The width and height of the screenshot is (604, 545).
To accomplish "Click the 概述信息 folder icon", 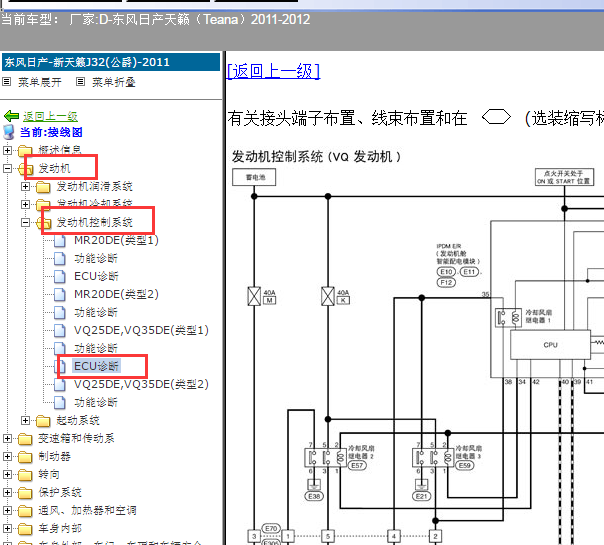I will click(25, 150).
